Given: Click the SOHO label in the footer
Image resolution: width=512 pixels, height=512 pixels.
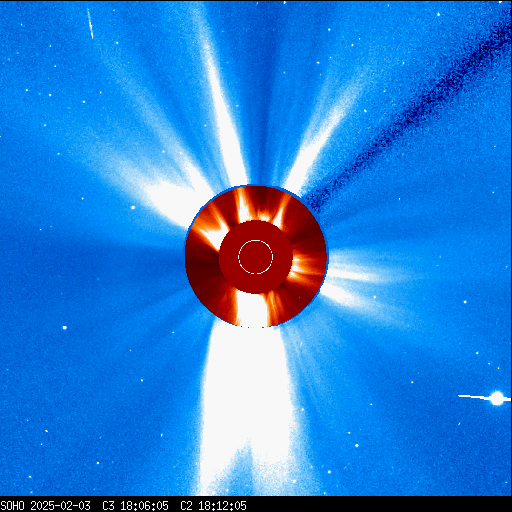Looking at the screenshot, I should (x=12, y=506).
